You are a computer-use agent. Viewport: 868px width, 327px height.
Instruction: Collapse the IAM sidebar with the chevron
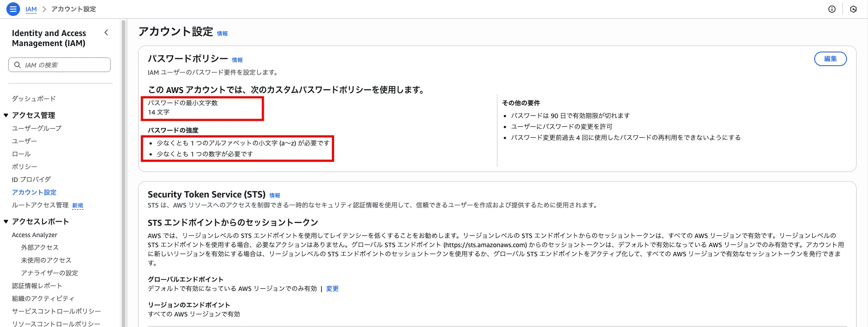[x=106, y=32]
